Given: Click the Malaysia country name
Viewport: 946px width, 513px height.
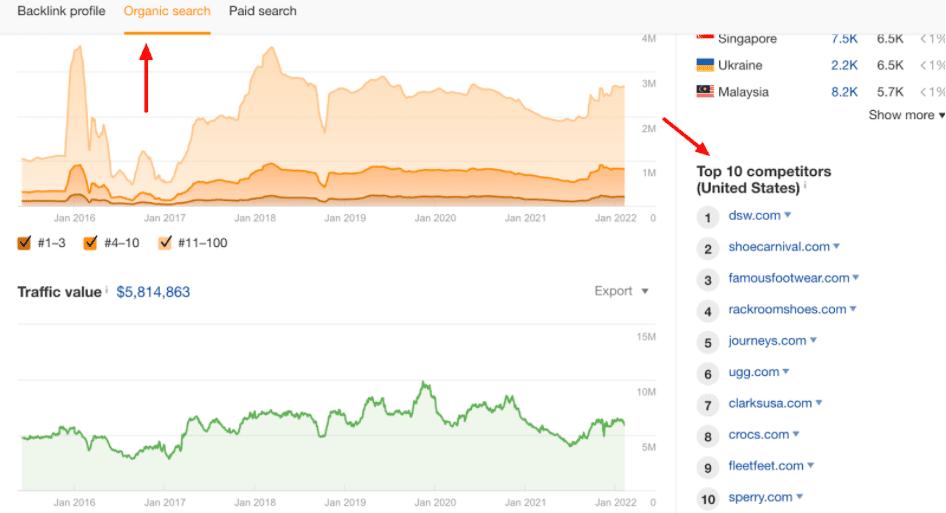Looking at the screenshot, I should (x=743, y=92).
